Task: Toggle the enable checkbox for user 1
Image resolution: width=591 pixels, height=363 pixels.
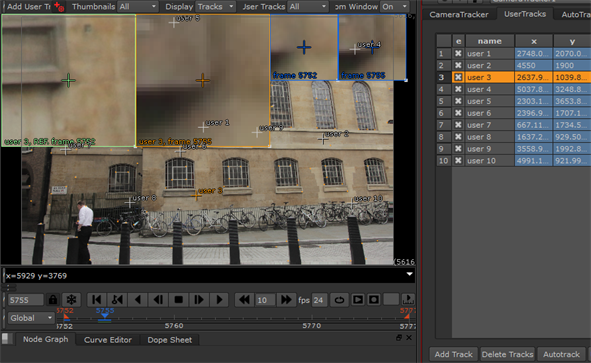Action: (458, 54)
